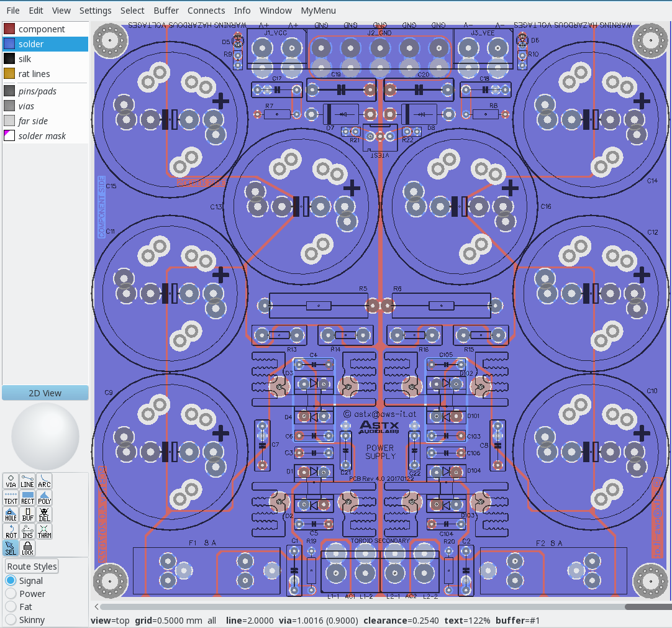The width and height of the screenshot is (672, 628).
Task: Click capacitor C13 label on board
Action: point(216,207)
